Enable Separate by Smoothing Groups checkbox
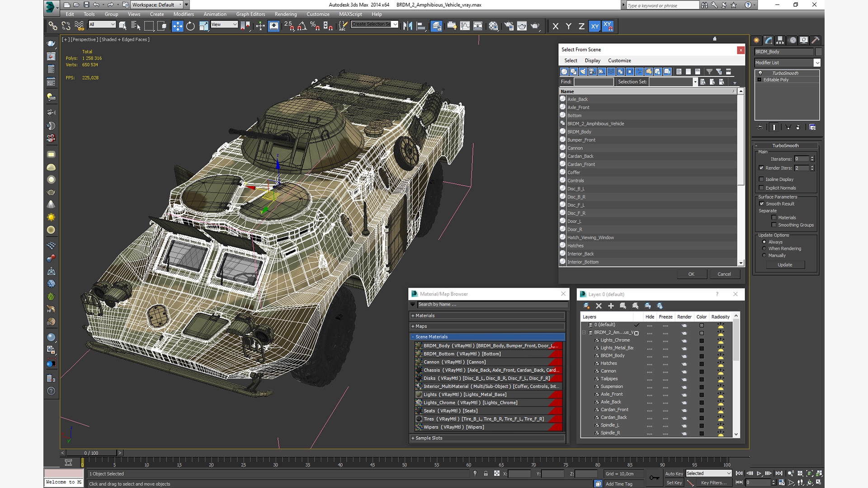 [774, 225]
